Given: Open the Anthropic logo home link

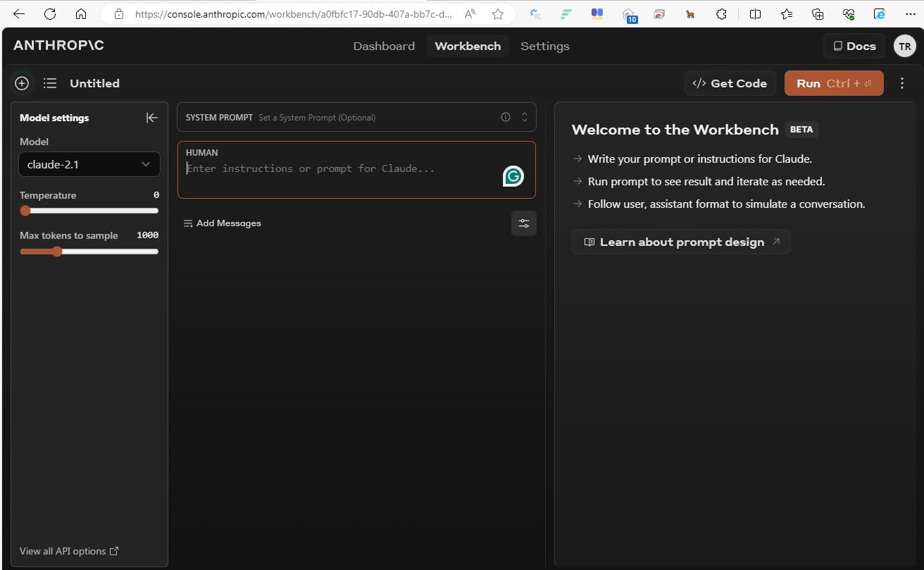Looking at the screenshot, I should tap(58, 46).
